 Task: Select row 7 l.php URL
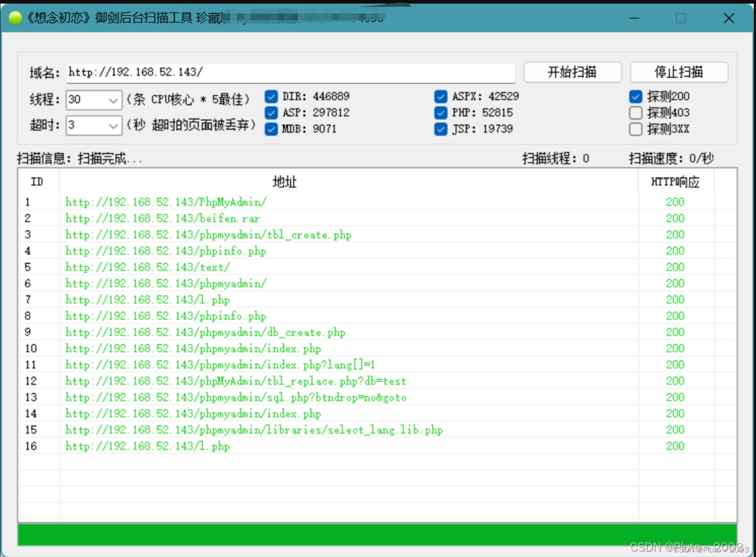coord(148,300)
